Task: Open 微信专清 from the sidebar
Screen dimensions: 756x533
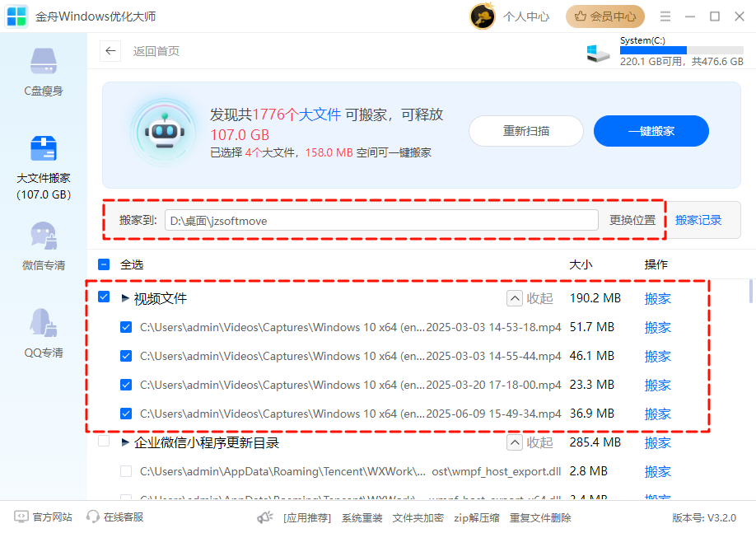Action: coord(43,247)
